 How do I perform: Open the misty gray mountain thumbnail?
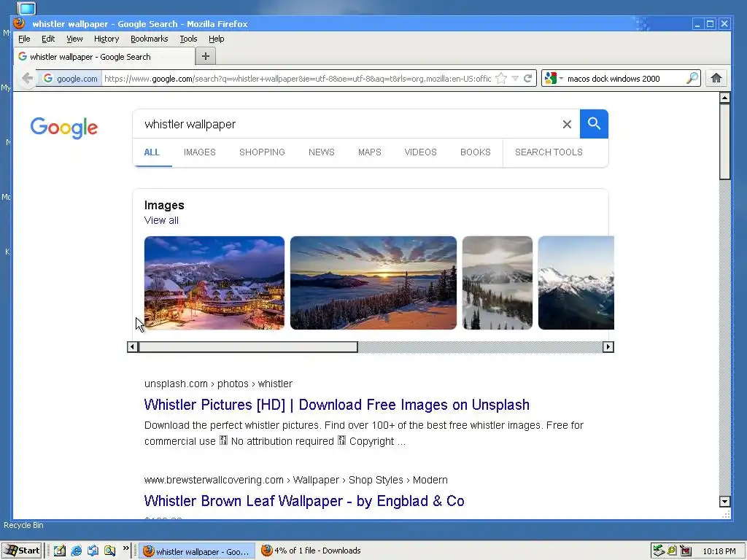(x=498, y=283)
